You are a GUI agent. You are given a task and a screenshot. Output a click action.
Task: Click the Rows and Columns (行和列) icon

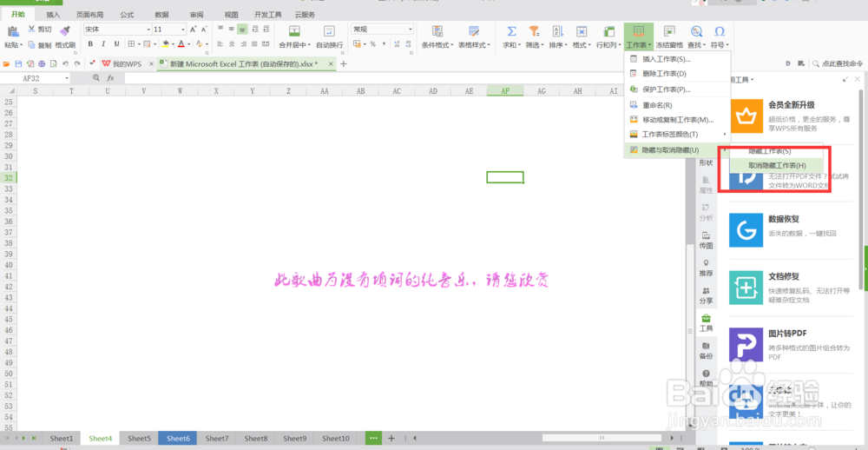pyautogui.click(x=609, y=31)
